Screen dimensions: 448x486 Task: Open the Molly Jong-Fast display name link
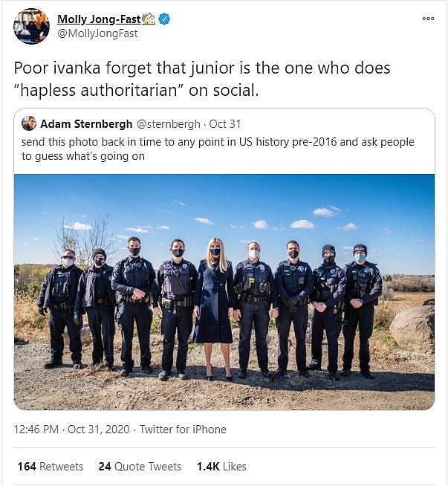[99, 19]
